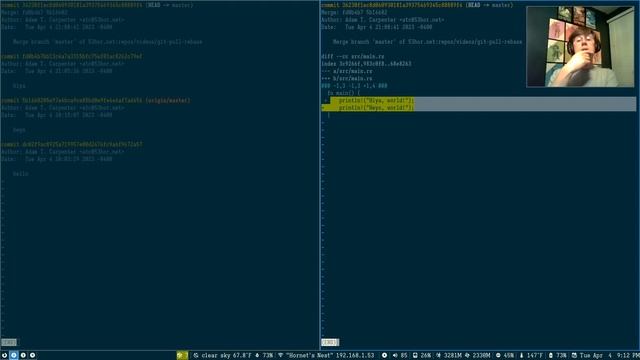Click the clock showing 9:12 PM
The image size is (640, 360).
click(x=628, y=356)
